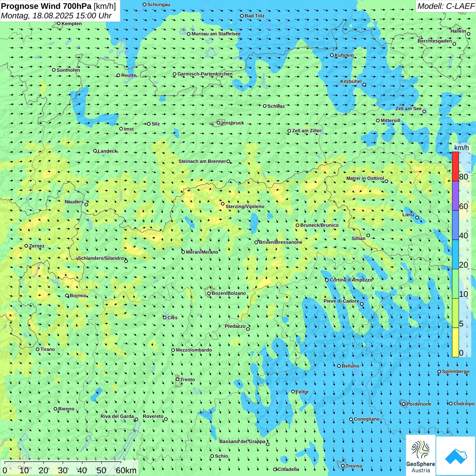Click the Cittadella label
This screenshot has width=476, height=476.
click(x=289, y=469)
